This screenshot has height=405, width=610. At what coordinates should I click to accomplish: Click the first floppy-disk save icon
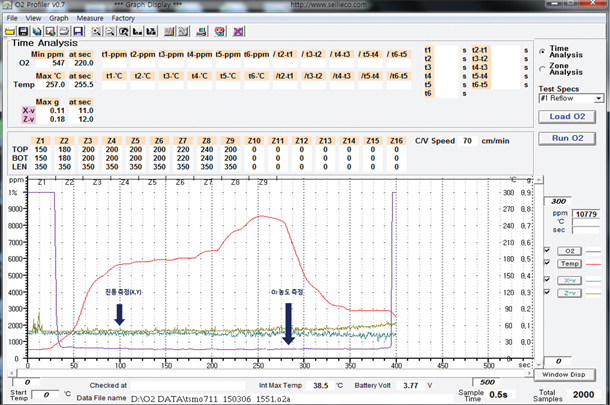[x=25, y=31]
